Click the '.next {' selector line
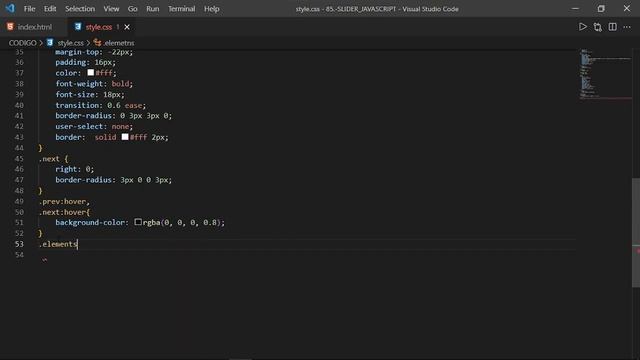 [53, 158]
